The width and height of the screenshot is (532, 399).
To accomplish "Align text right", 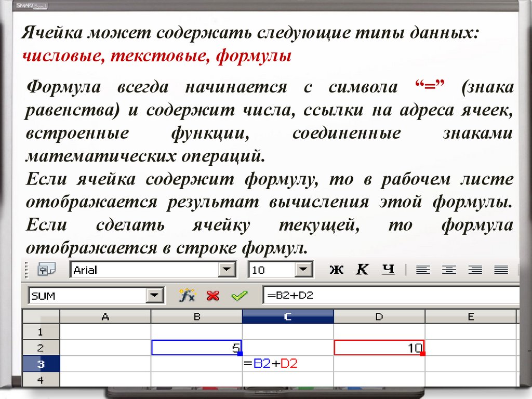I will (475, 270).
